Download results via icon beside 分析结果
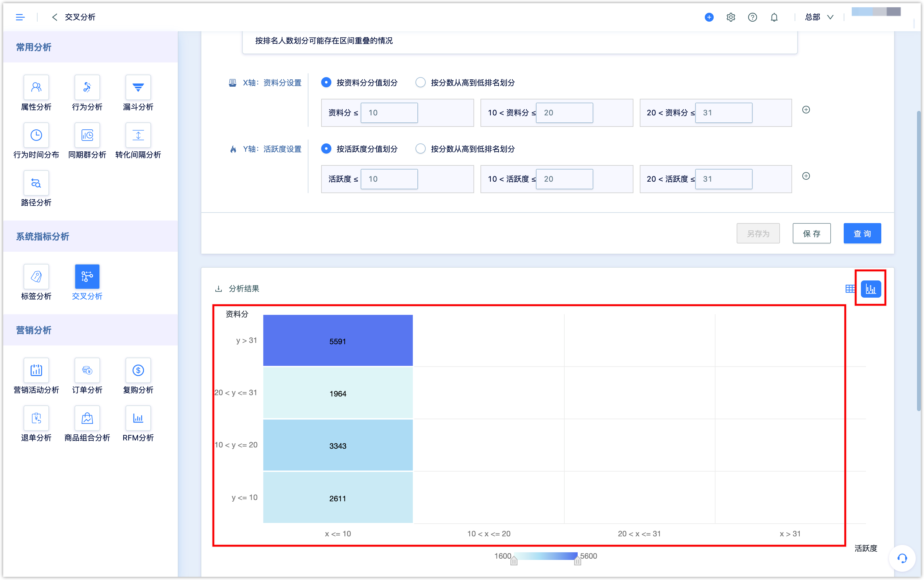This screenshot has width=924, height=580. coord(219,288)
